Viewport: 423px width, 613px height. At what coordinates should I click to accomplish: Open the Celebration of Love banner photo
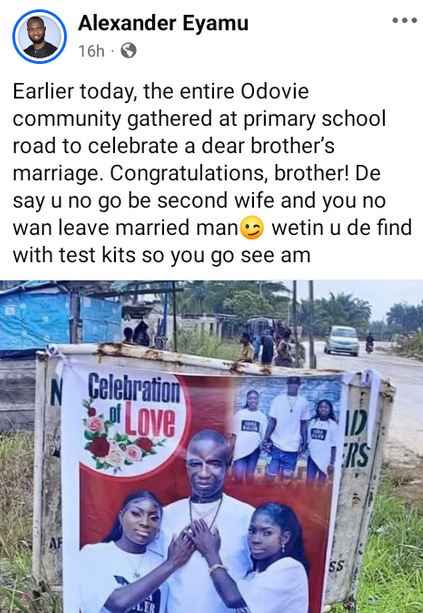tap(212, 446)
